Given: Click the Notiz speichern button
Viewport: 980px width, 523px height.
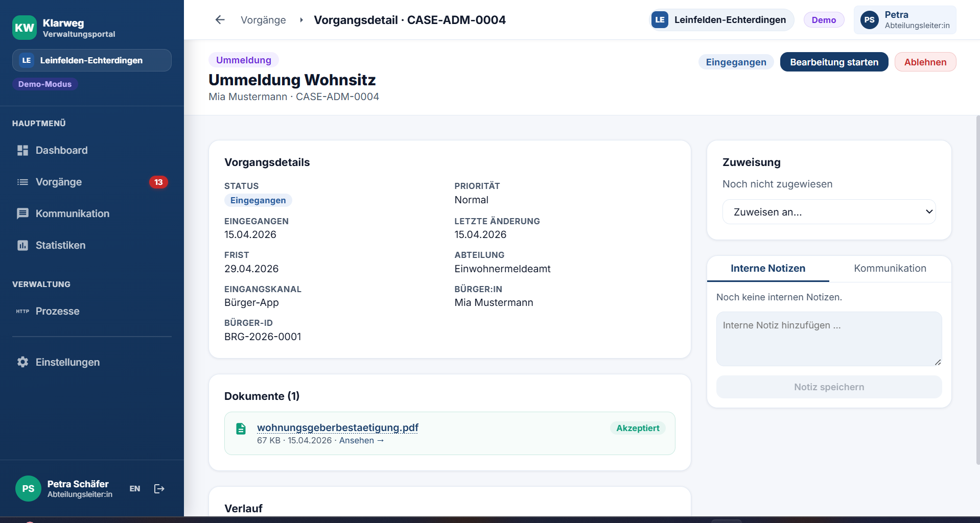Looking at the screenshot, I should (x=829, y=387).
